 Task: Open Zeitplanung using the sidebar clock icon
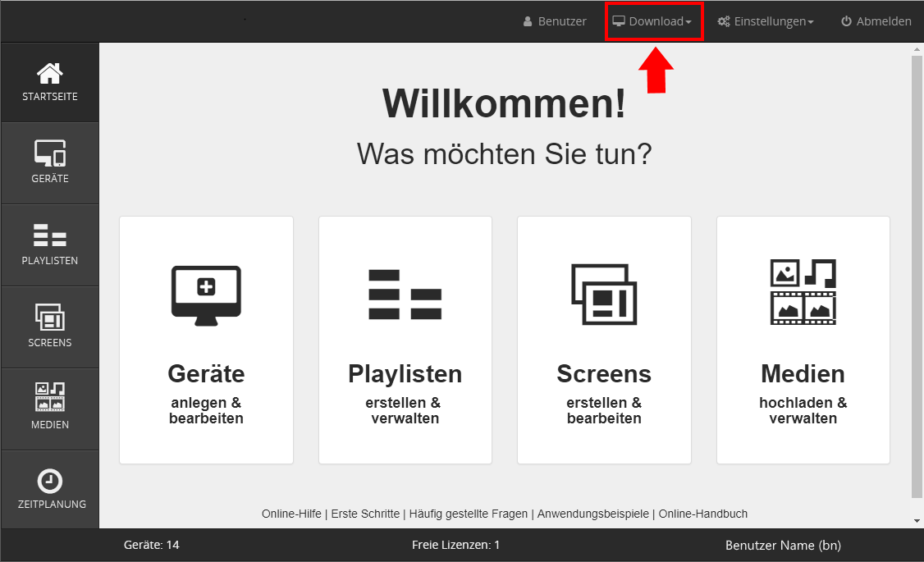coord(50,481)
